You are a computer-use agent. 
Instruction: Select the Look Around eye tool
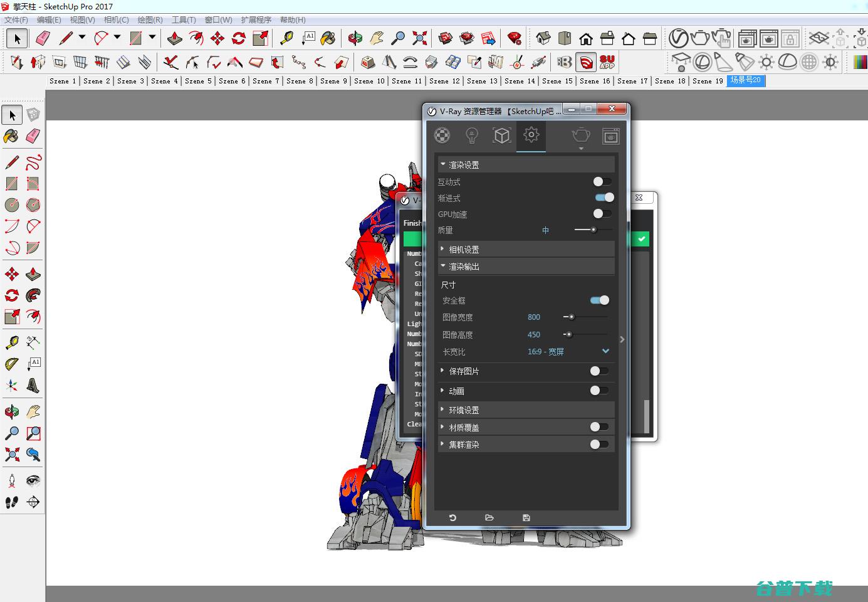pos(33,481)
